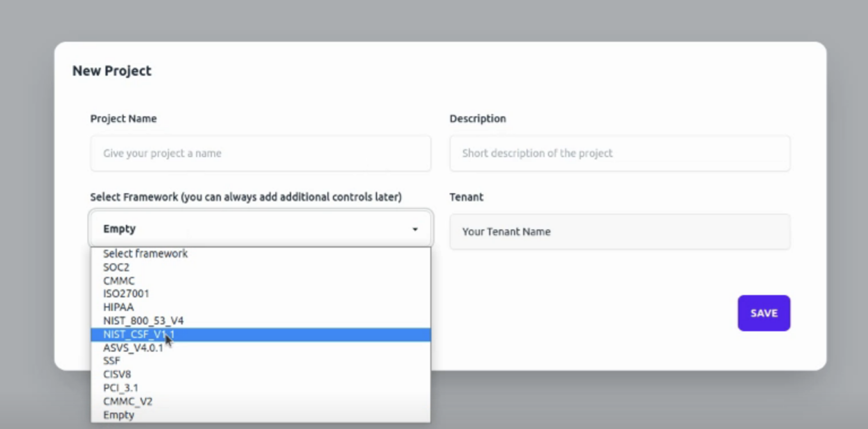Viewport: 868px width, 429px height.
Task: Click the New Project heading
Action: [112, 71]
